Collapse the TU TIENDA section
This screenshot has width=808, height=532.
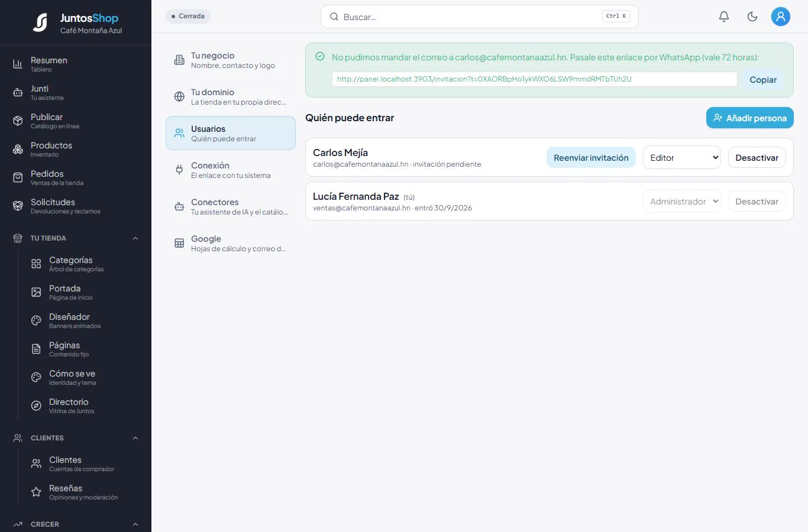pyautogui.click(x=135, y=238)
